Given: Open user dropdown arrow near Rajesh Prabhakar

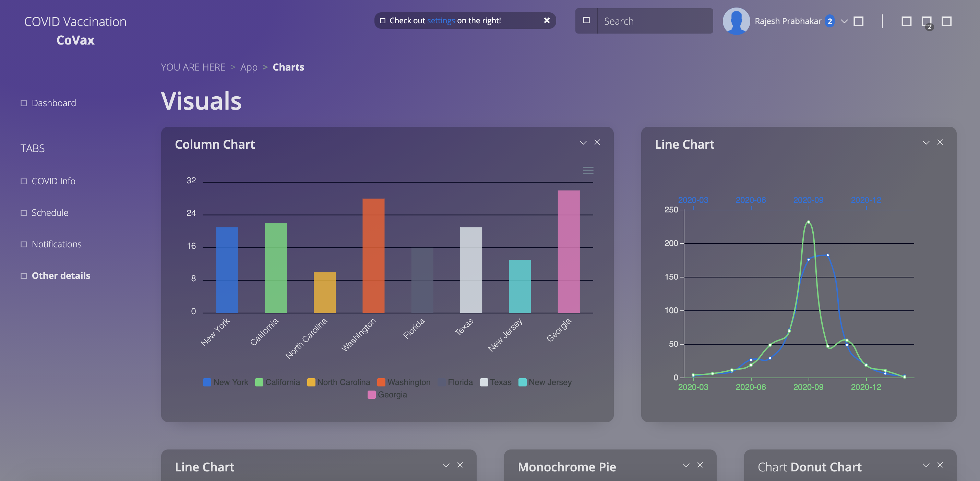Looking at the screenshot, I should [x=844, y=21].
